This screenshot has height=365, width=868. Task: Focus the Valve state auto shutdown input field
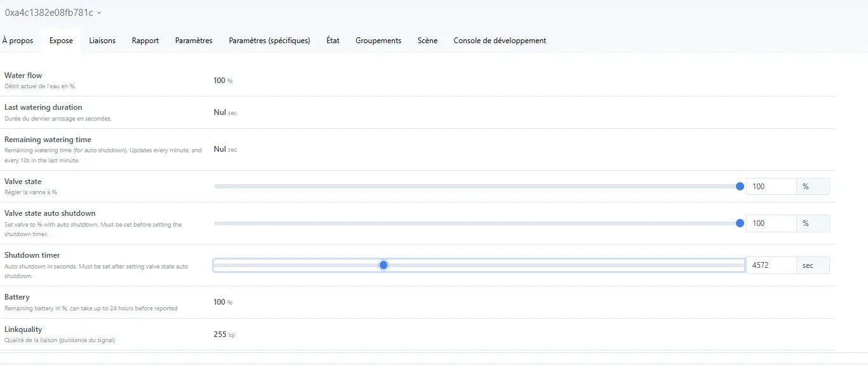771,223
